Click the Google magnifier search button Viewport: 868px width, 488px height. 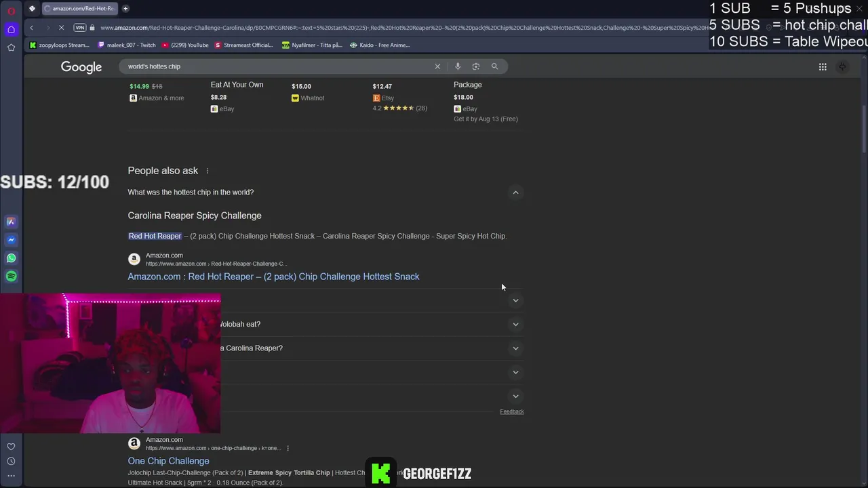(494, 66)
